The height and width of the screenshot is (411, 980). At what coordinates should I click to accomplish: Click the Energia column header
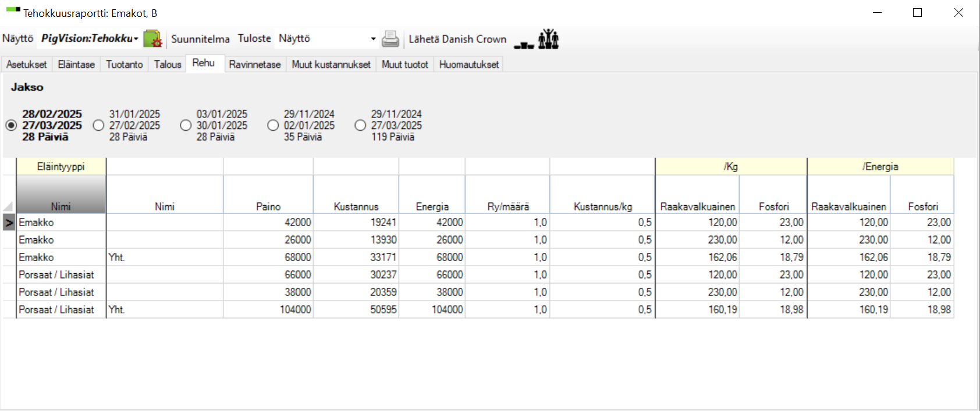[432, 194]
